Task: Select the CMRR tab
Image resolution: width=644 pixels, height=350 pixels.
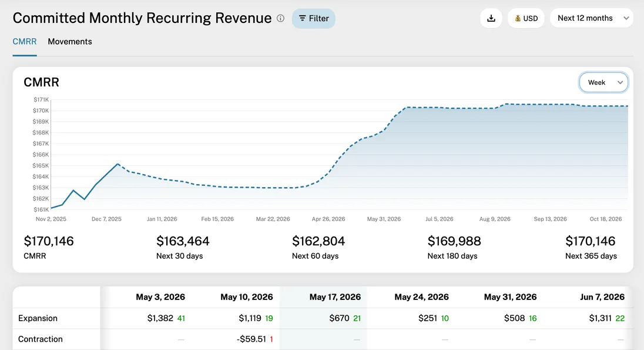Action: coord(25,41)
